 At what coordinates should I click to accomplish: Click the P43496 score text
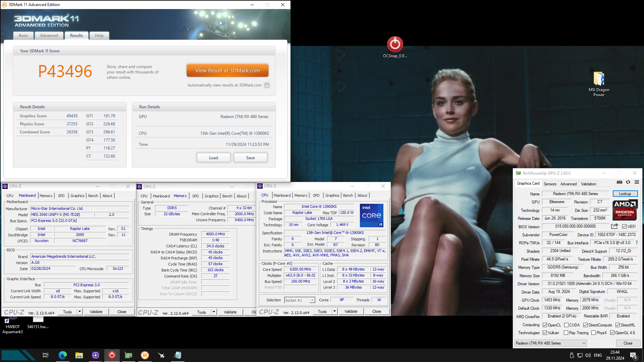pos(65,71)
